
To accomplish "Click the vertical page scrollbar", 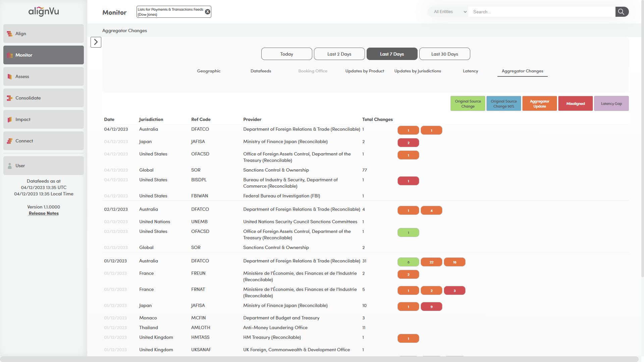I will (642, 138).
